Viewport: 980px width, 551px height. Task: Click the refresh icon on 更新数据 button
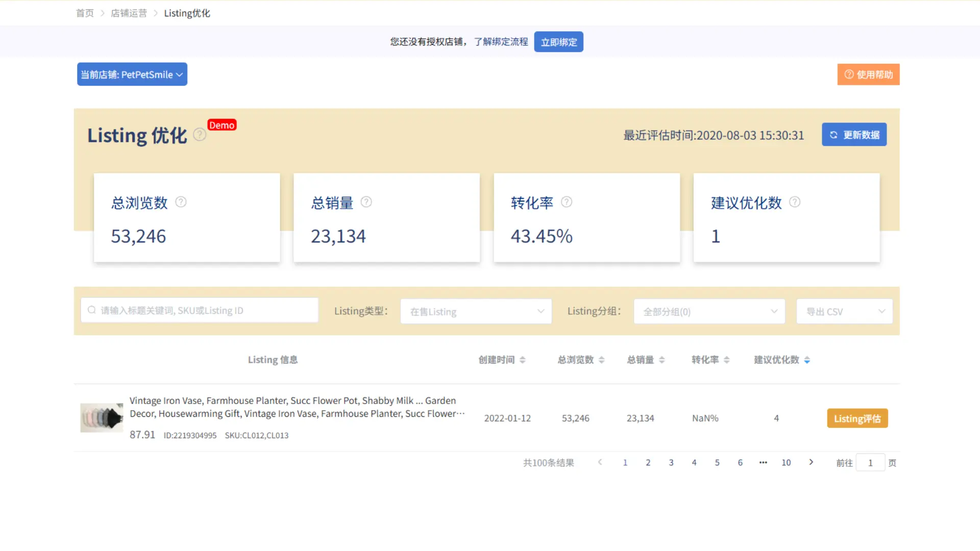pyautogui.click(x=834, y=135)
